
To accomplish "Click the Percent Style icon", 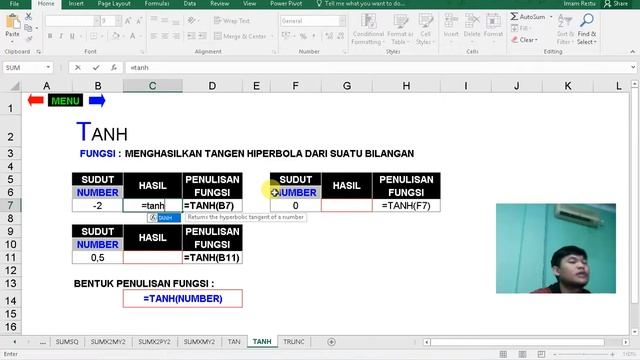I will coord(303,36).
